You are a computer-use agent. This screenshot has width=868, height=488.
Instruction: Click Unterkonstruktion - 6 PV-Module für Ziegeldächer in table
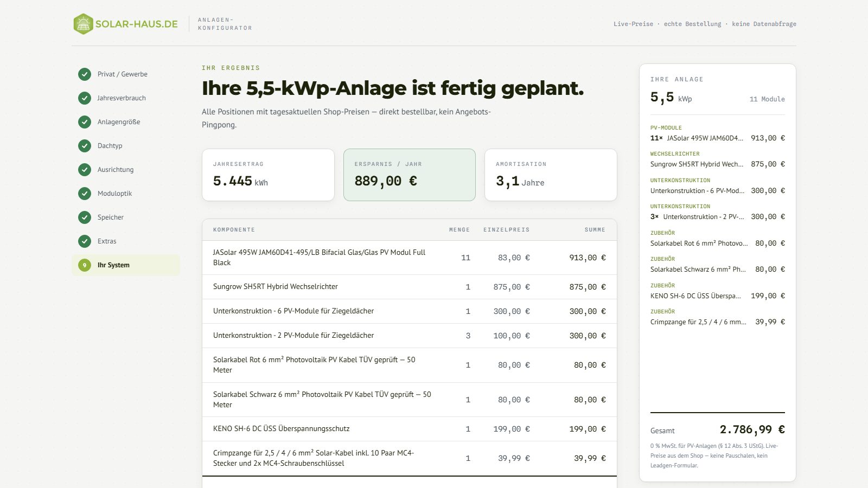[293, 311]
